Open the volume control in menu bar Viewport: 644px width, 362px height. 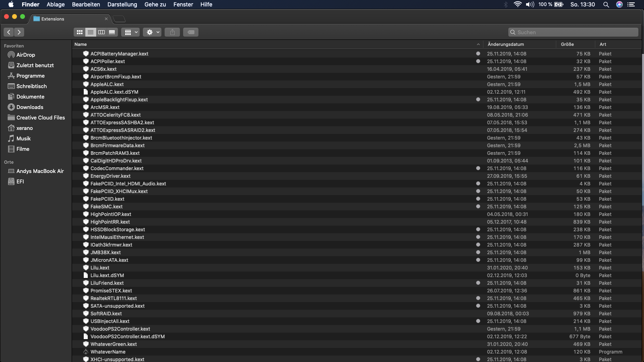(x=530, y=4)
